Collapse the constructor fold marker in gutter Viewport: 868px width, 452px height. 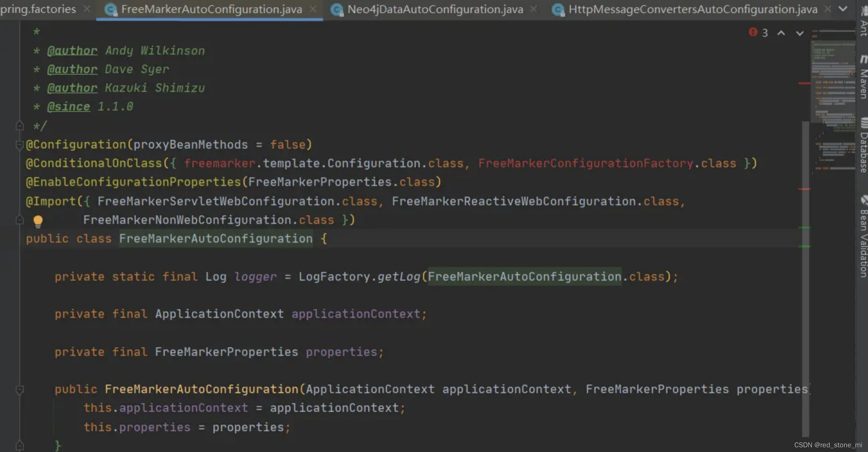(19, 390)
